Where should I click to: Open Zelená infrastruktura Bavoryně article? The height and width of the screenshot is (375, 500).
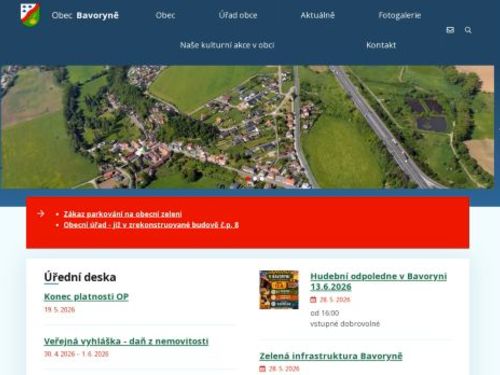pyautogui.click(x=331, y=356)
